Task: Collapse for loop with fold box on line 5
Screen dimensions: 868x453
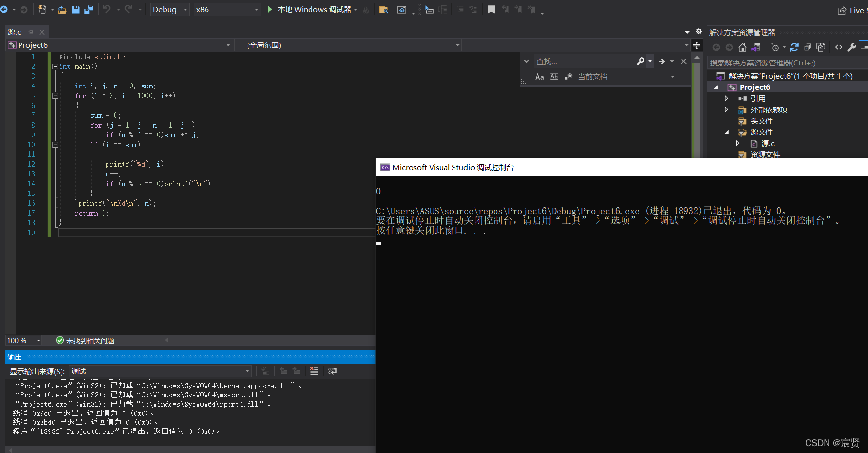Action: pos(55,96)
